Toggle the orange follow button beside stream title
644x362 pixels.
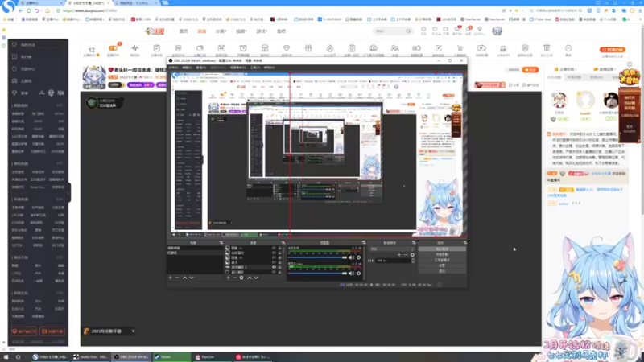click(530, 70)
